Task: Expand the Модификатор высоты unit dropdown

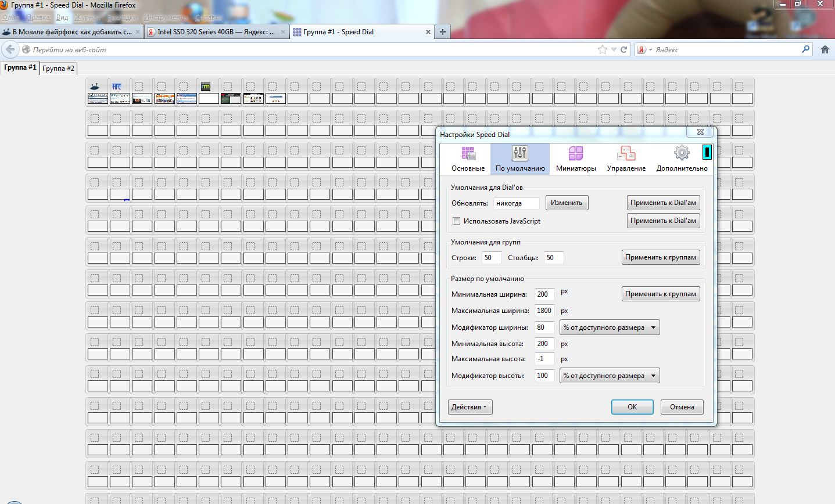Action: pyautogui.click(x=609, y=376)
